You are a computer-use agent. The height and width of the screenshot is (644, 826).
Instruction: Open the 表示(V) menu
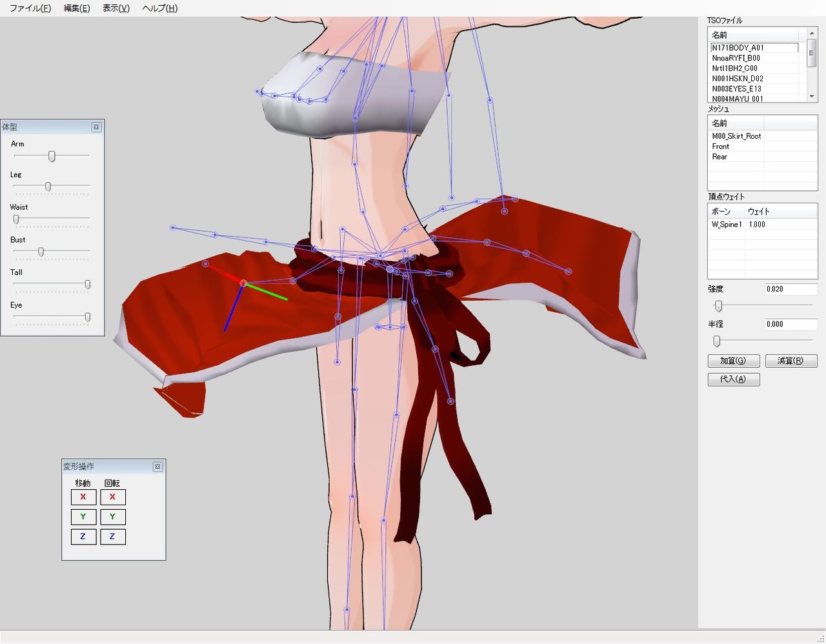coord(116,8)
